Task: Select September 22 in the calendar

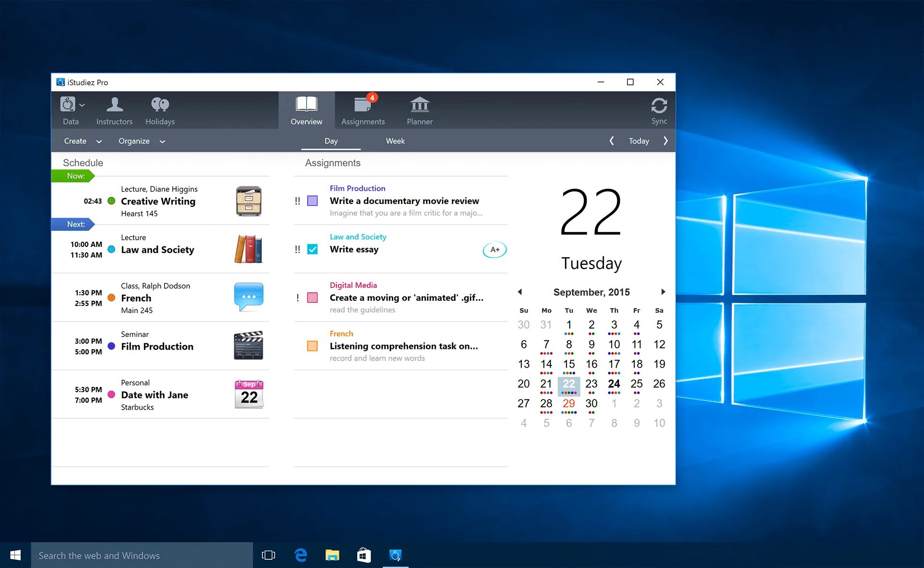Action: tap(569, 386)
